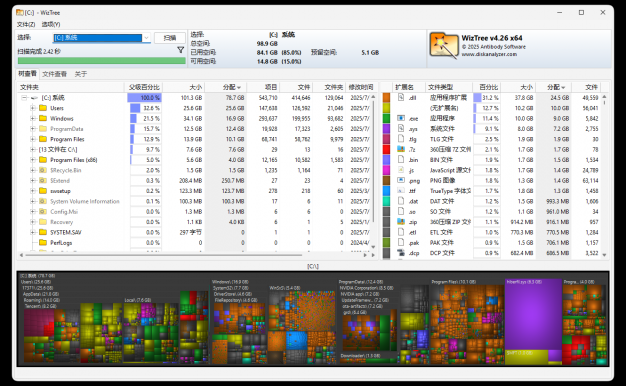Click the orange .dll color swatch
This screenshot has width=626, height=386.
[x=386, y=97]
